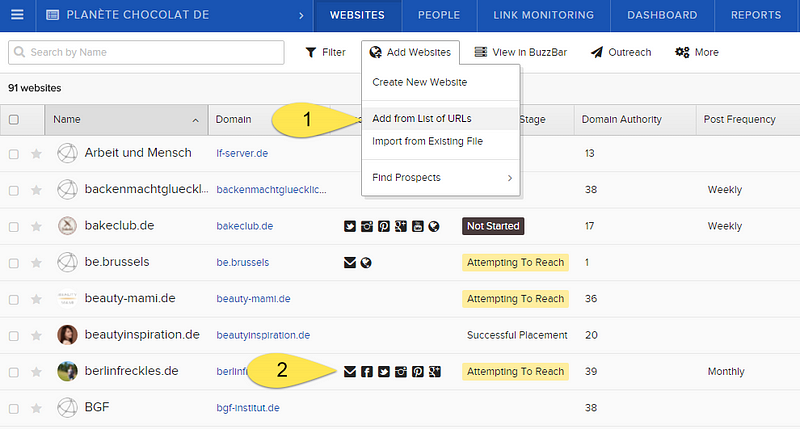Check the berlinfreckles.de row checkbox
The image size is (800, 429).
[14, 372]
